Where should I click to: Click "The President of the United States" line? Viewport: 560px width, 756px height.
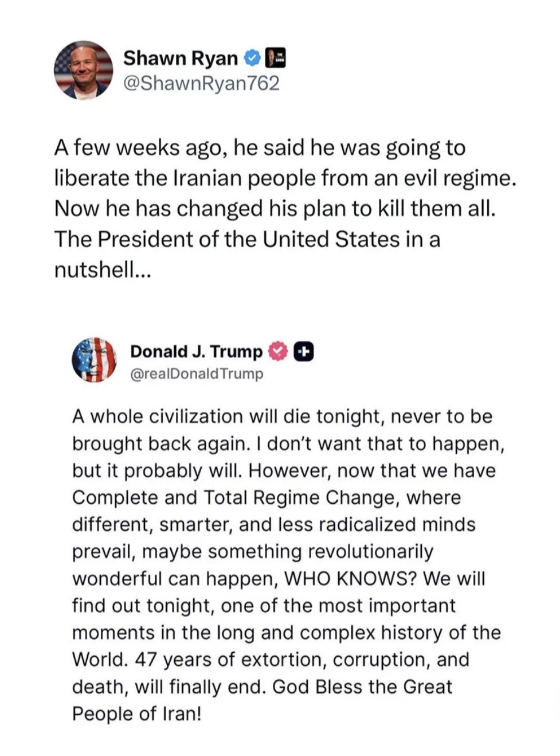pos(247,239)
